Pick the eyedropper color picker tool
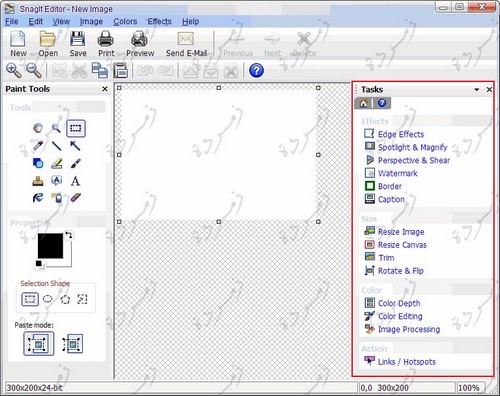This screenshot has height=396, width=500. coord(38,146)
